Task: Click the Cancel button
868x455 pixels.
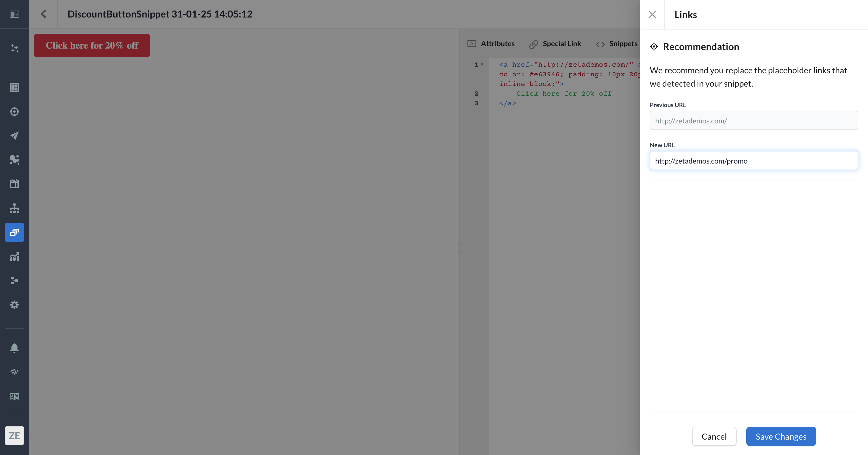Action: [714, 437]
